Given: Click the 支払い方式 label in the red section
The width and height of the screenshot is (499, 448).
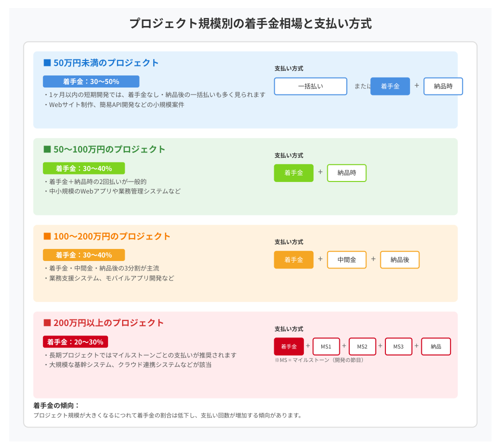Looking at the screenshot, I should [289, 329].
